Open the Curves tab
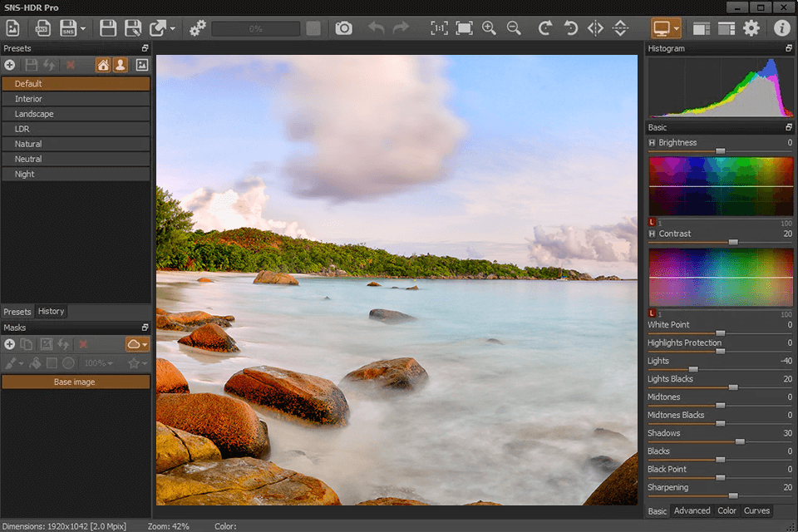 point(756,510)
